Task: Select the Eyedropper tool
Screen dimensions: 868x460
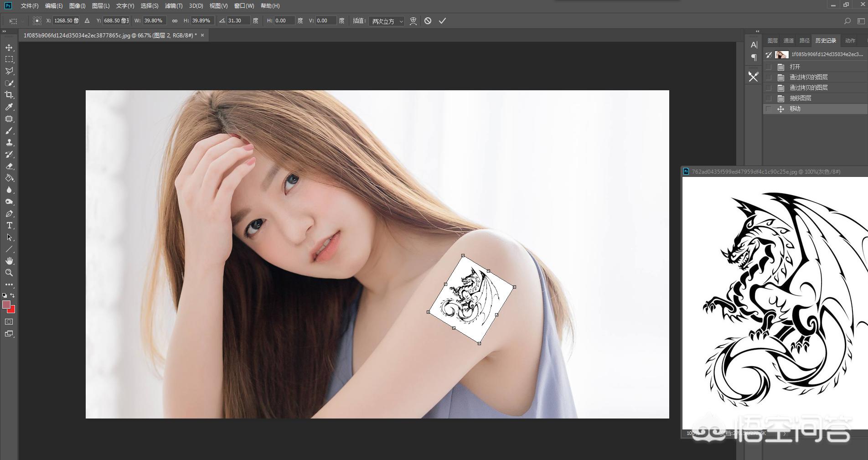Action: (x=9, y=107)
